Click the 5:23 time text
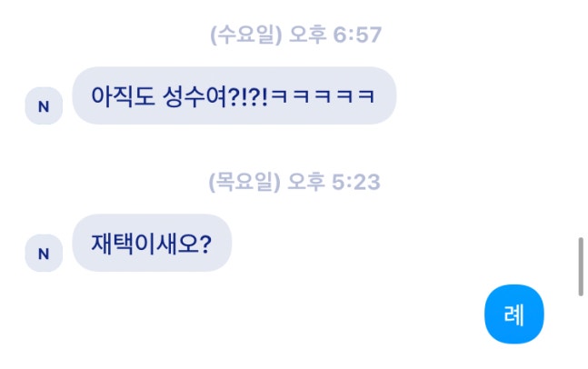588x369 pixels. pyautogui.click(x=356, y=182)
